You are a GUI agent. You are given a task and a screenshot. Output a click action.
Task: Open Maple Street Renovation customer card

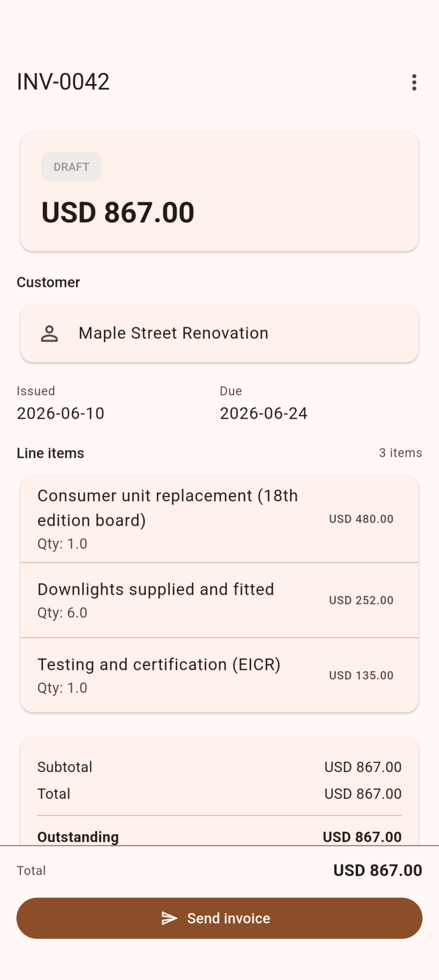219,333
